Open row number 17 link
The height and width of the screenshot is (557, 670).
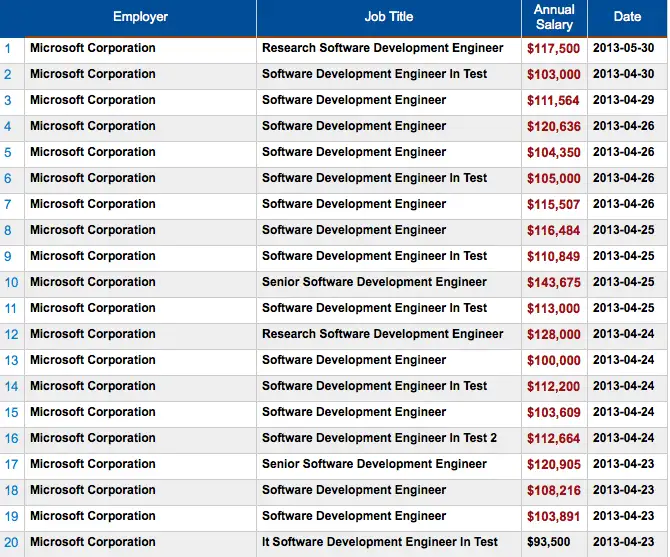click(x=11, y=465)
